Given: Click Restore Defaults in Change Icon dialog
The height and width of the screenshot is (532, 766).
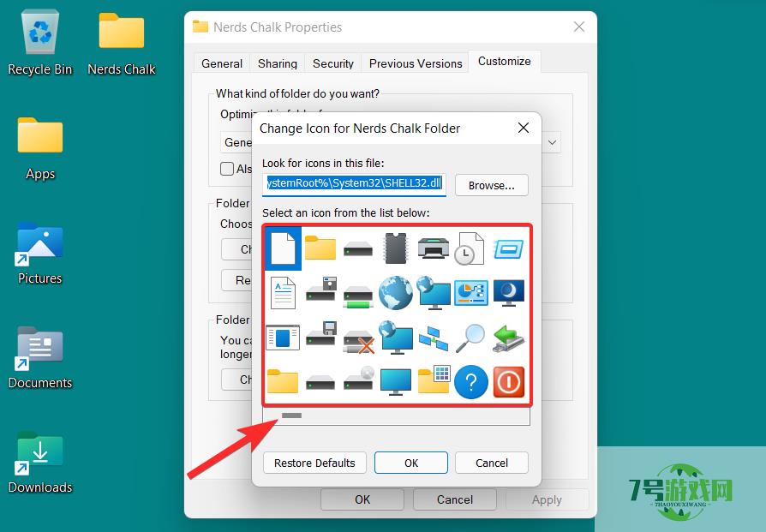Looking at the screenshot, I should (x=314, y=463).
